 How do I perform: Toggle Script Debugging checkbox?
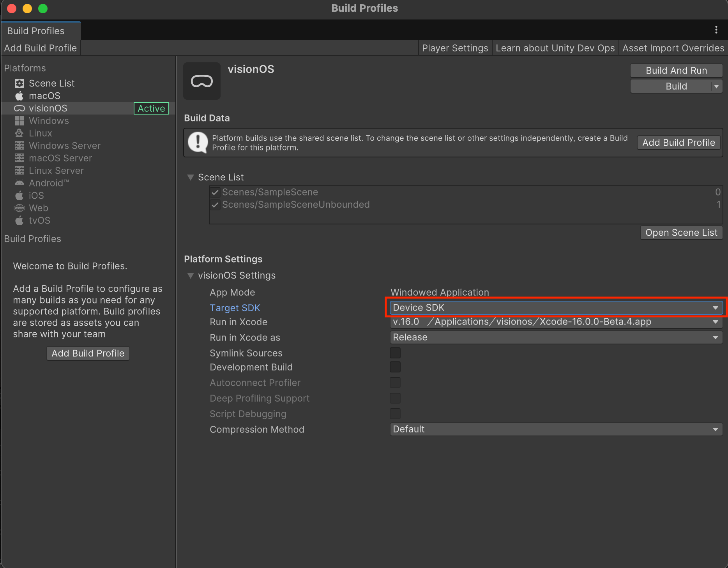pyautogui.click(x=395, y=414)
